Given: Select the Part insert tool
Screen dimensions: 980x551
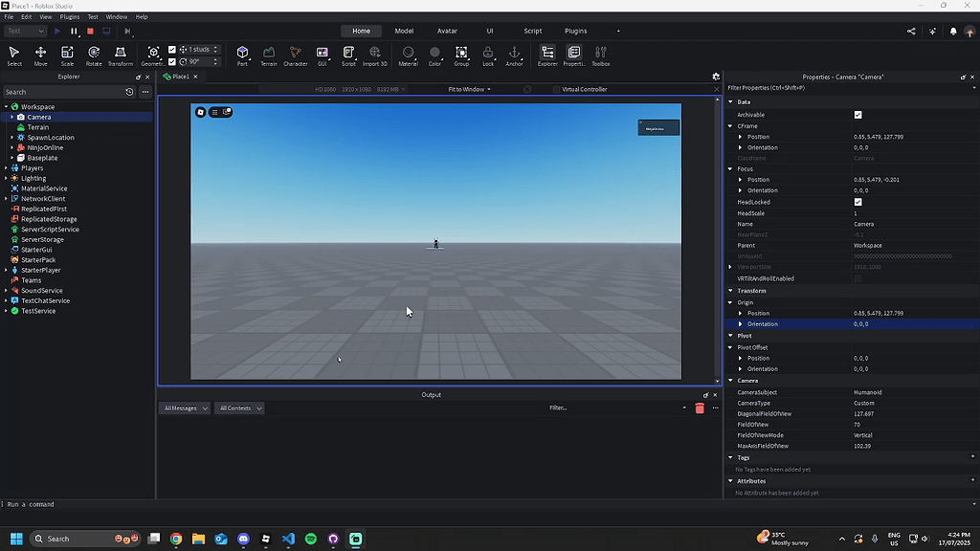Looking at the screenshot, I should coord(242,55).
